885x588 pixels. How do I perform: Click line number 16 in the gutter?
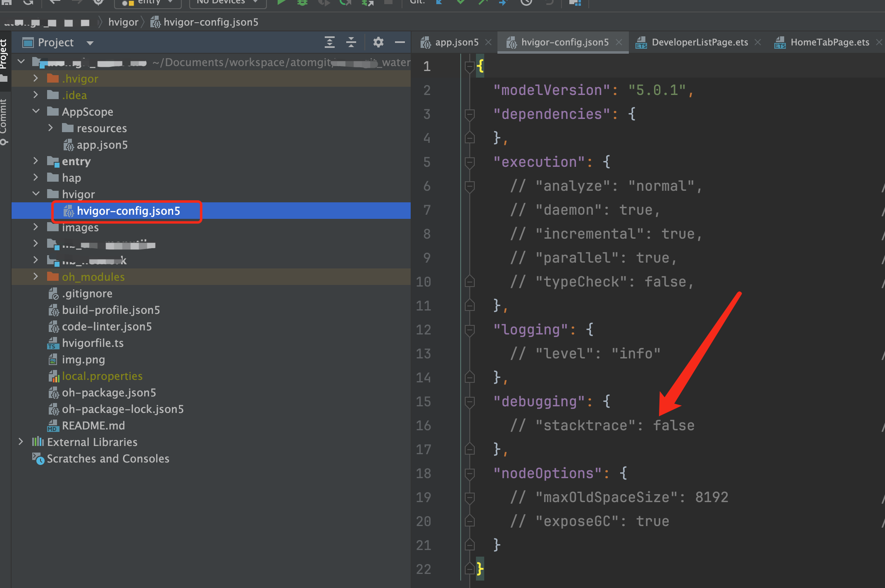423,425
